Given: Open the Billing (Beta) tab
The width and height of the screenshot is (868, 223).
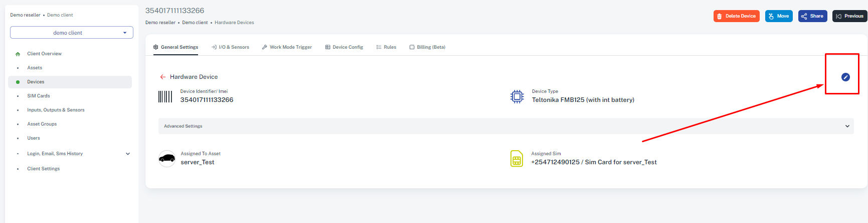Looking at the screenshot, I should point(427,47).
